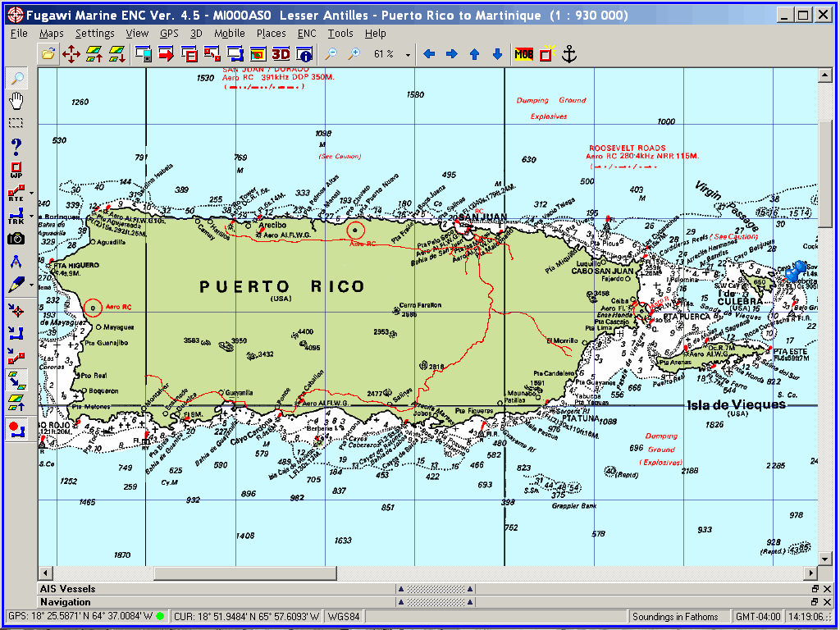Open the 3D view
This screenshot has height=630, width=840.
tap(281, 53)
